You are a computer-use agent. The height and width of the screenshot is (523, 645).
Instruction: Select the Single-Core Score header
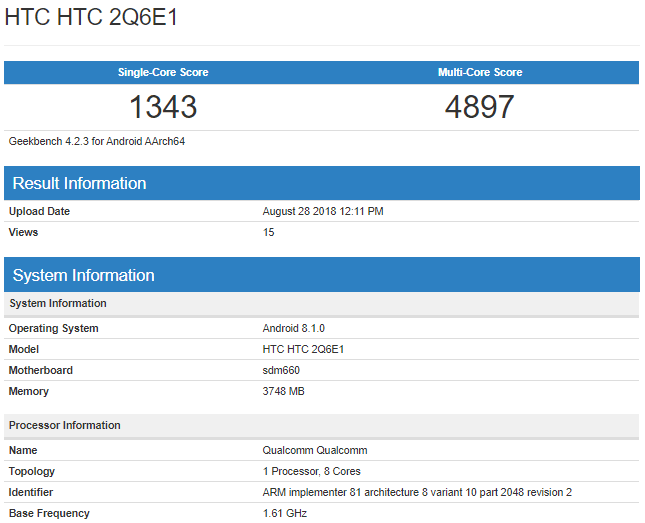163,73
